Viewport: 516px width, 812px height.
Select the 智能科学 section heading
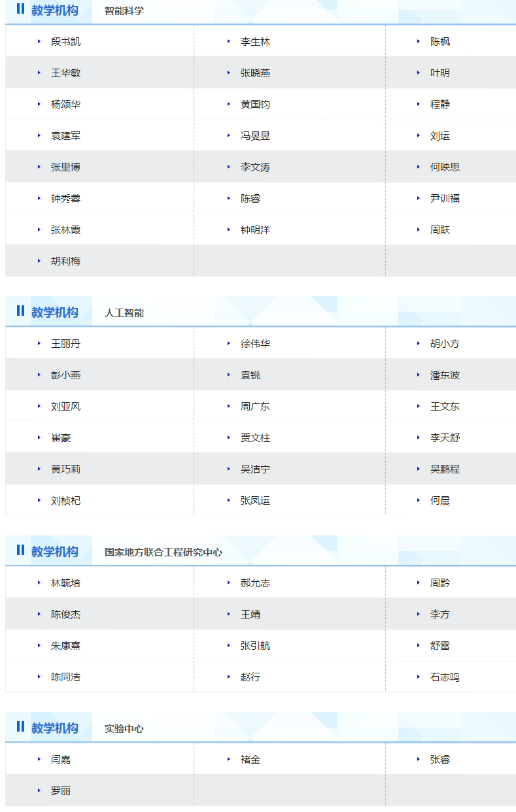coord(124,11)
